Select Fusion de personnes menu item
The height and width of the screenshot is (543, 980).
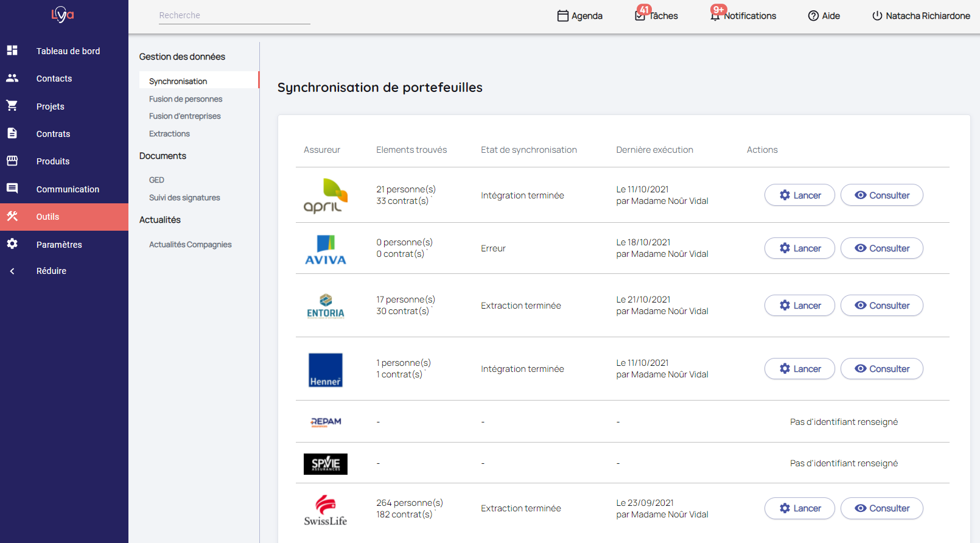(x=186, y=99)
